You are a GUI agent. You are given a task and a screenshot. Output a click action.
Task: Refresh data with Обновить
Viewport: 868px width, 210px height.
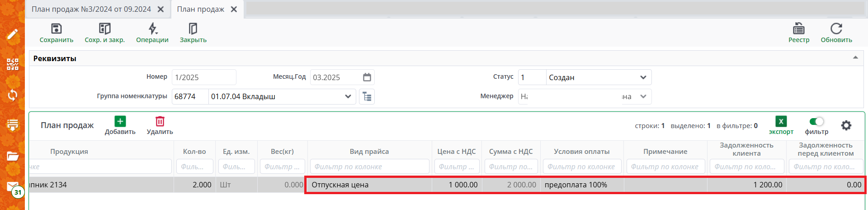(x=836, y=33)
